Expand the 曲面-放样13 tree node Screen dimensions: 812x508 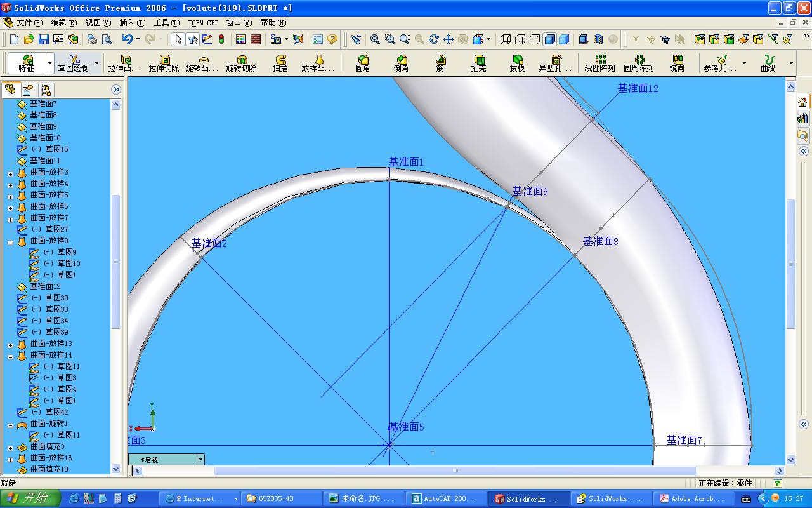point(11,345)
